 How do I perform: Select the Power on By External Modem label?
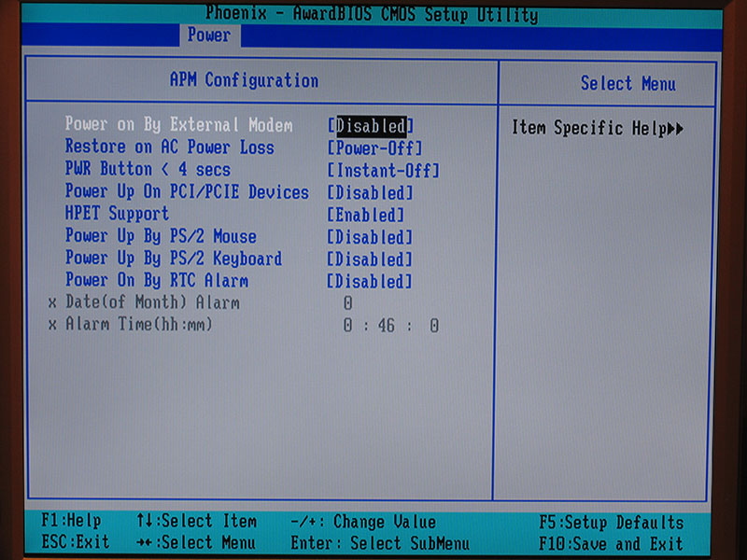(x=178, y=125)
